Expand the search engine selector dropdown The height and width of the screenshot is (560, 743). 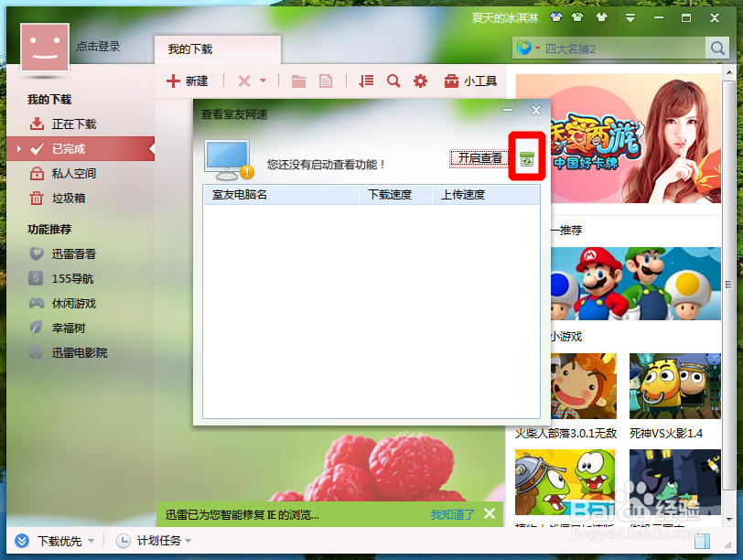pyautogui.click(x=535, y=48)
